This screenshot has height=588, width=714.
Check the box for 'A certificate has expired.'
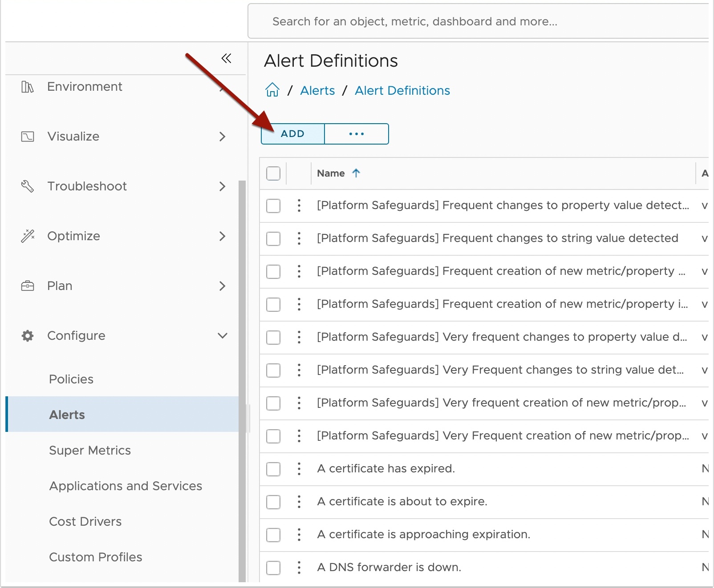[273, 469]
